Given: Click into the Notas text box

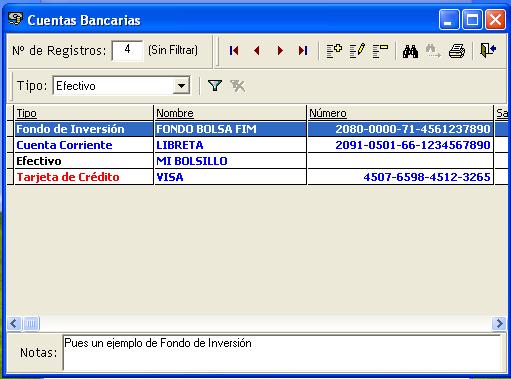Looking at the screenshot, I should (x=282, y=353).
